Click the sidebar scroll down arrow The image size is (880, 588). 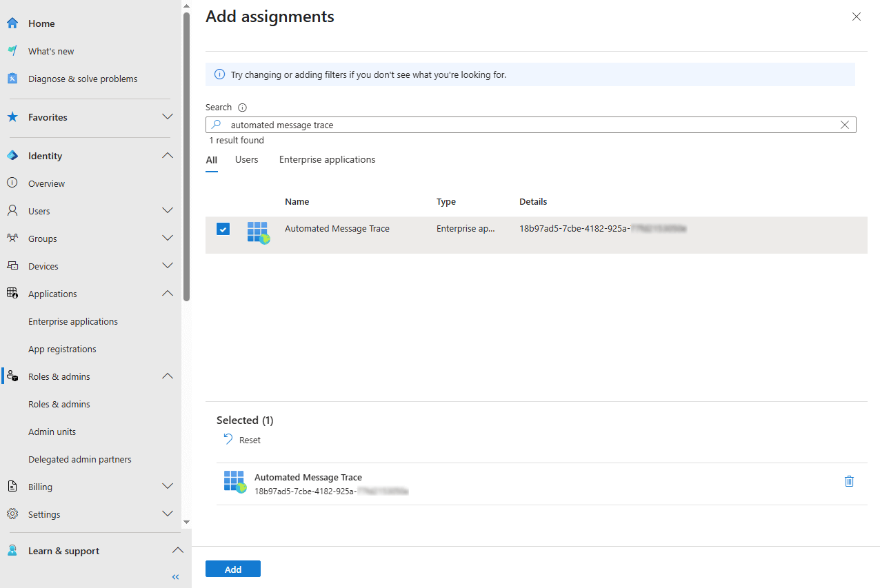pos(186,522)
